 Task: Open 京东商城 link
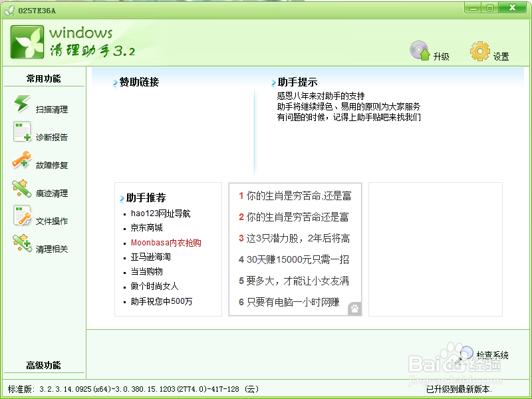click(146, 227)
